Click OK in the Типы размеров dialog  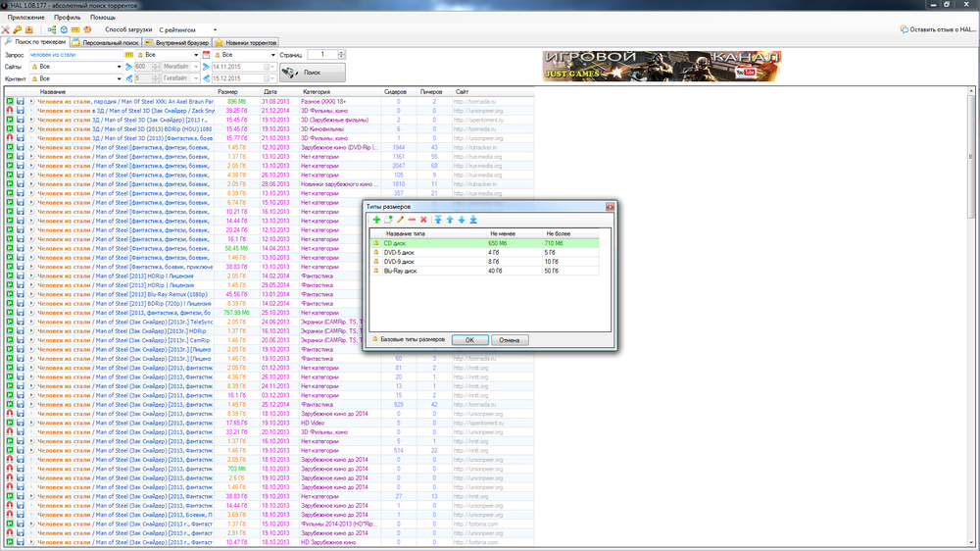469,339
